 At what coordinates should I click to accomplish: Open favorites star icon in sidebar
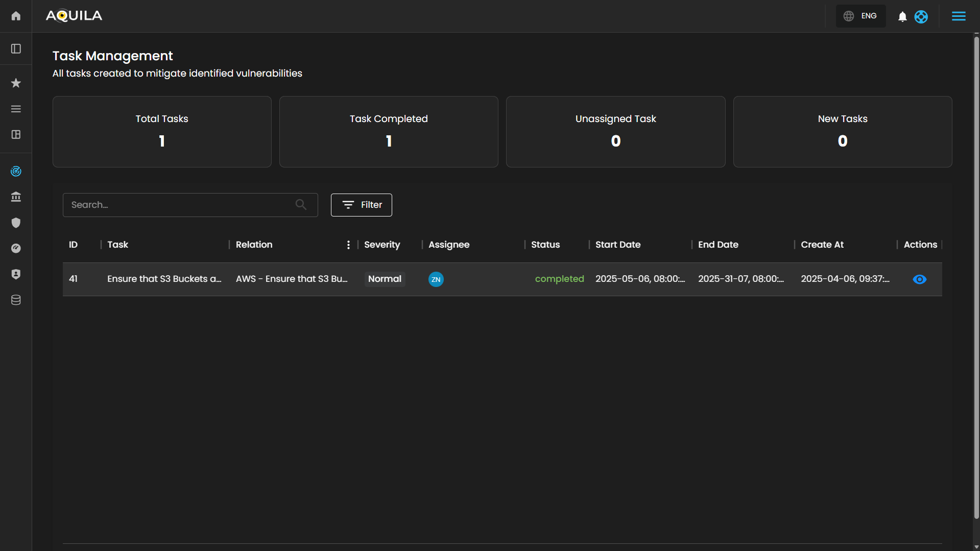coord(16,83)
